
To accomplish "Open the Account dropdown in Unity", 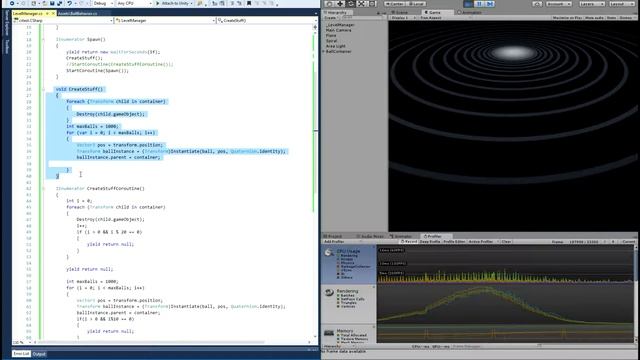I will click(x=558, y=4).
